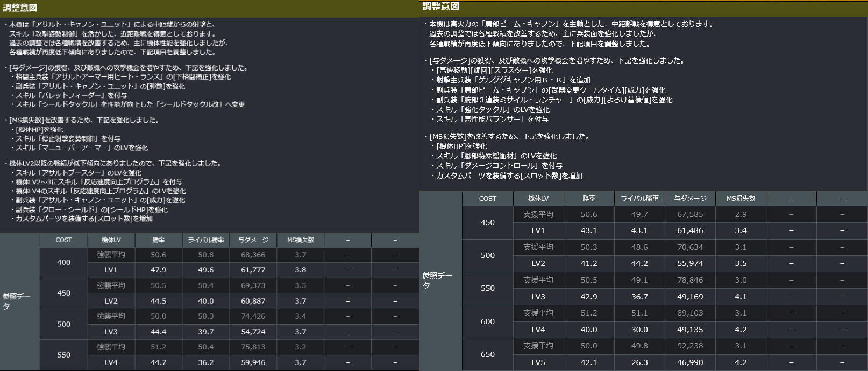This screenshot has width=868, height=371.
Task: Click the MS損失数 header in the right table
Action: click(741, 199)
